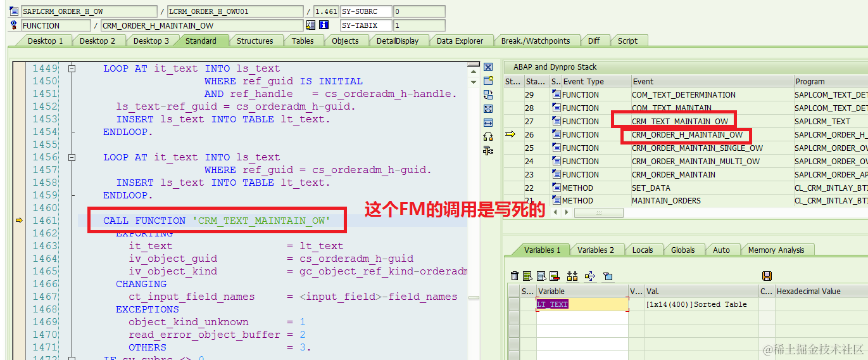Click the stack icon in row 24
868x360 pixels.
point(557,161)
